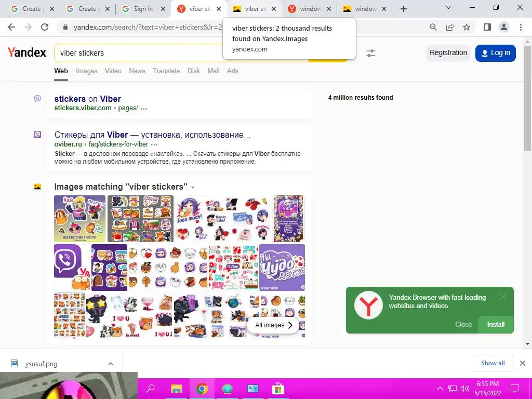The height and width of the screenshot is (399, 532).
Task: Open stickers.viber.com result options dots
Action: tap(144, 109)
